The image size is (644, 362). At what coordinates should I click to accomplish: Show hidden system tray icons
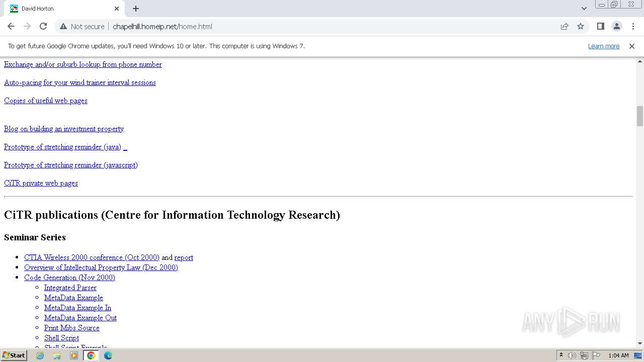(561, 355)
